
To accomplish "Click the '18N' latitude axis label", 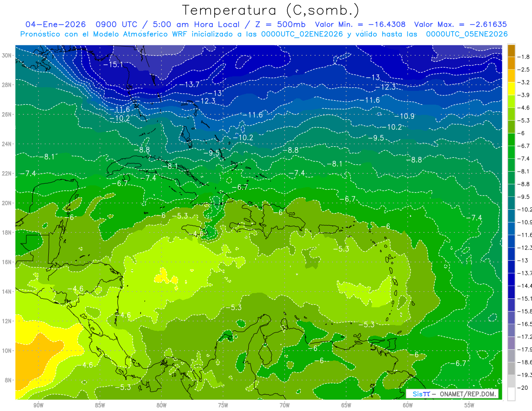I will pyautogui.click(x=8, y=232).
